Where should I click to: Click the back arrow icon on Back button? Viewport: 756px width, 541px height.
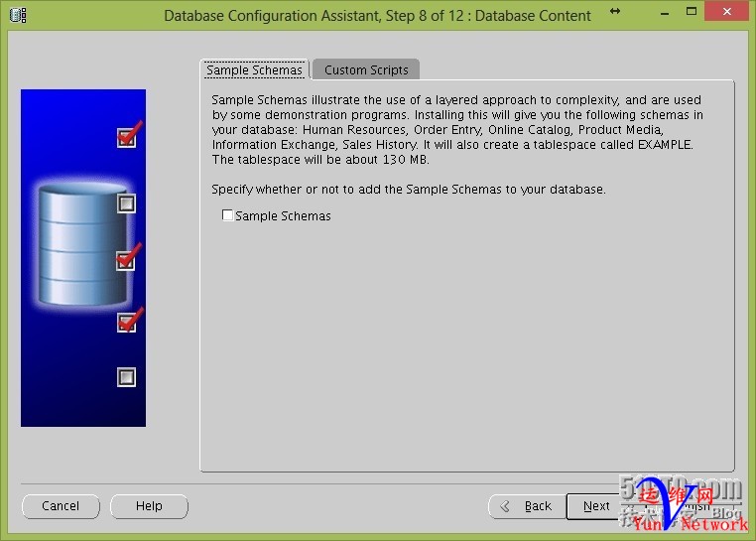click(x=505, y=506)
